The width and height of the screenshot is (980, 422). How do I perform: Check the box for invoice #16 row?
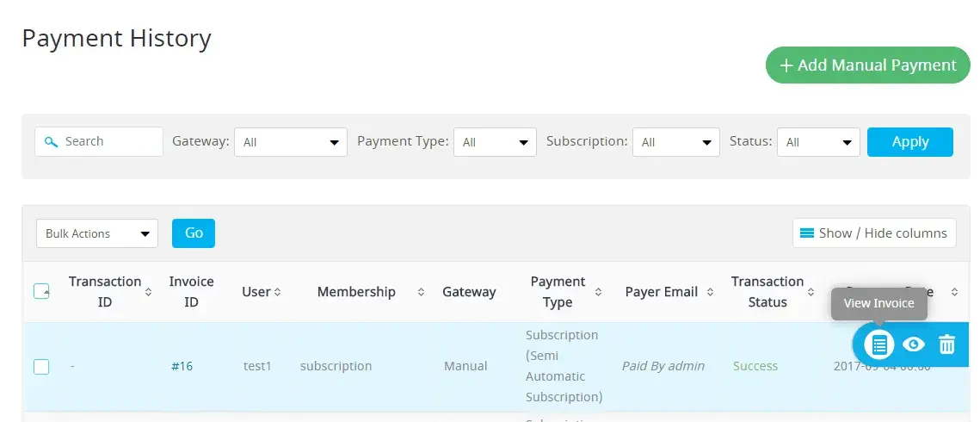[x=41, y=367]
